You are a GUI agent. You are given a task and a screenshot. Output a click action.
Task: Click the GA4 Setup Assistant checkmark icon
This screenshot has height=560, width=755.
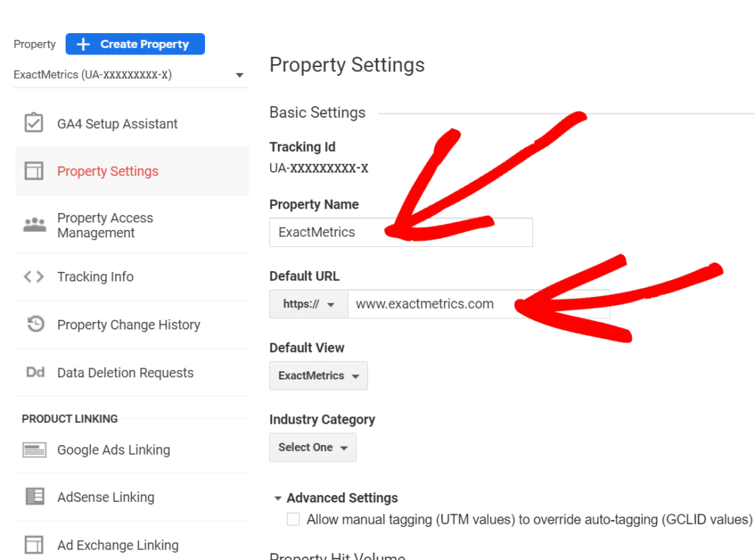tap(34, 122)
